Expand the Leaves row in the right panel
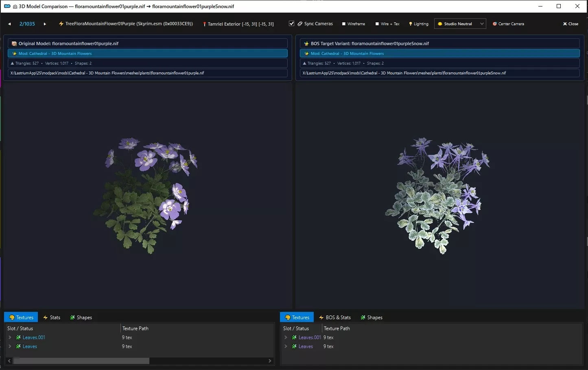 [286, 346]
